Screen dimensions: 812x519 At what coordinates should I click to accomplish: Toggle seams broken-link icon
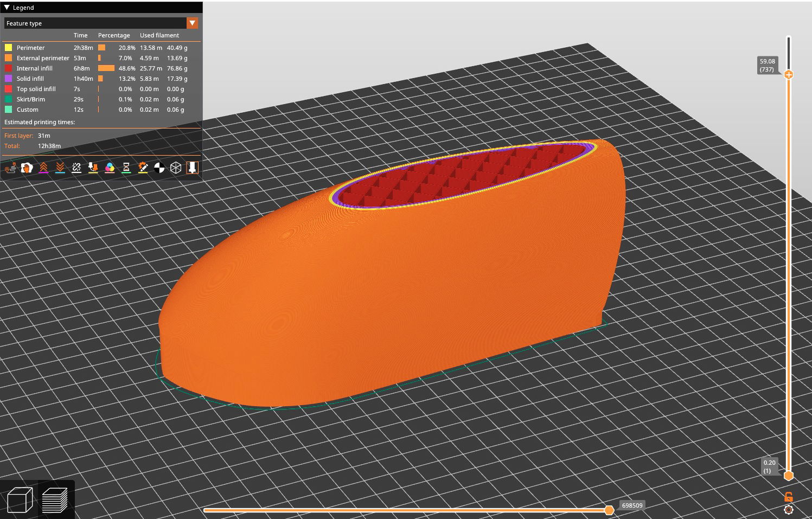(76, 168)
